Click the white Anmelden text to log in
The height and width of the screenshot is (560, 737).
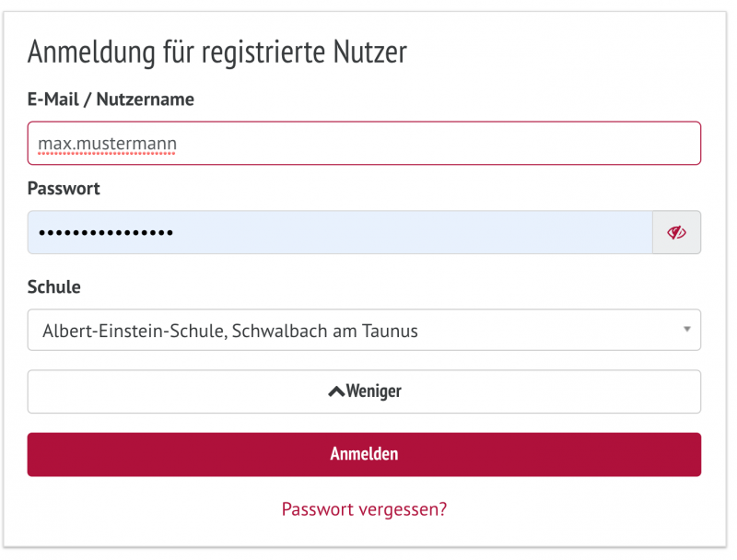pyautogui.click(x=364, y=454)
